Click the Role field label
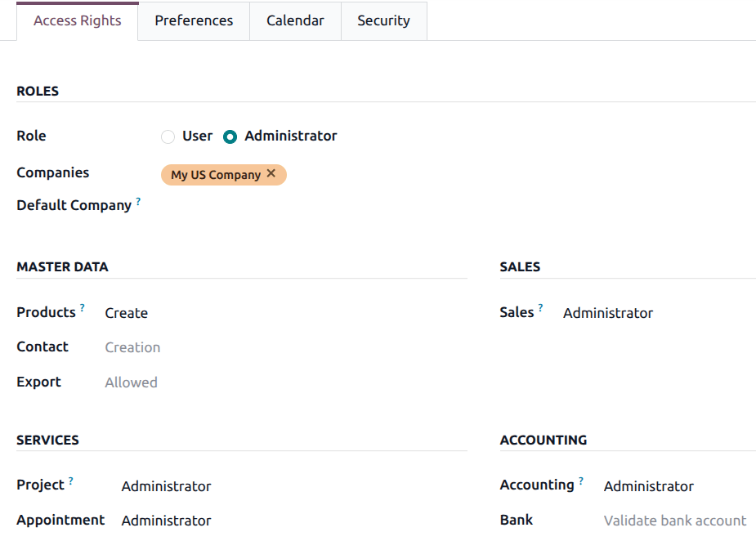 [31, 136]
